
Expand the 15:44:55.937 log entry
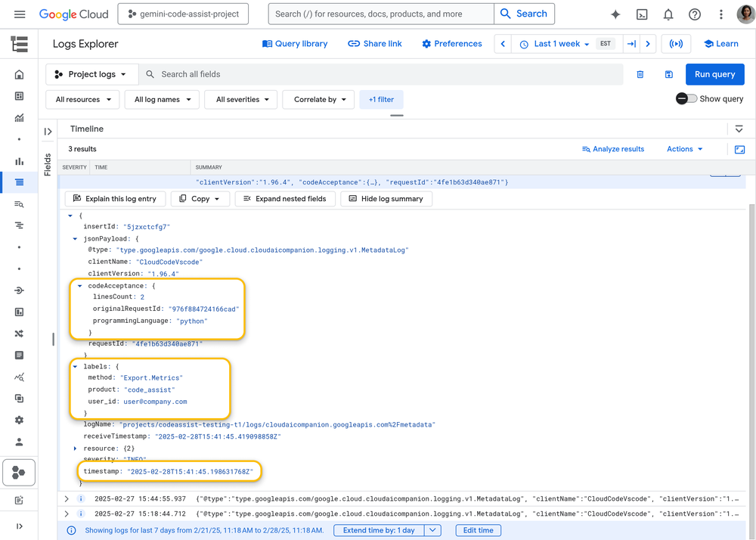point(67,499)
